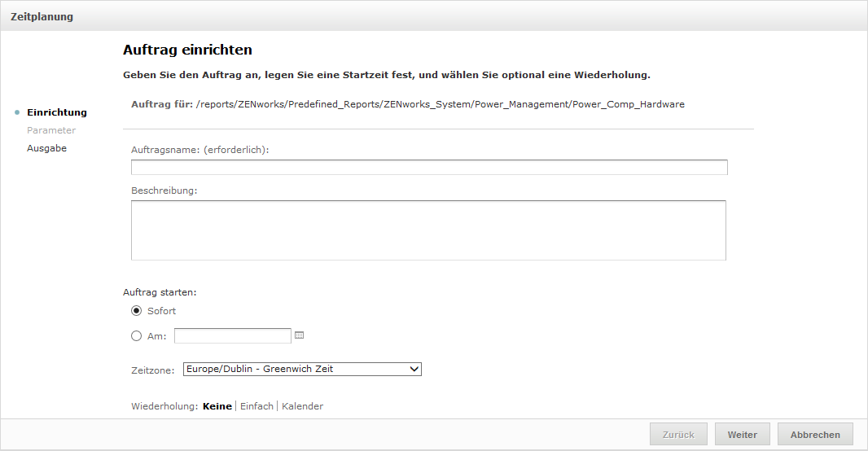Click the Weiter button

(743, 435)
